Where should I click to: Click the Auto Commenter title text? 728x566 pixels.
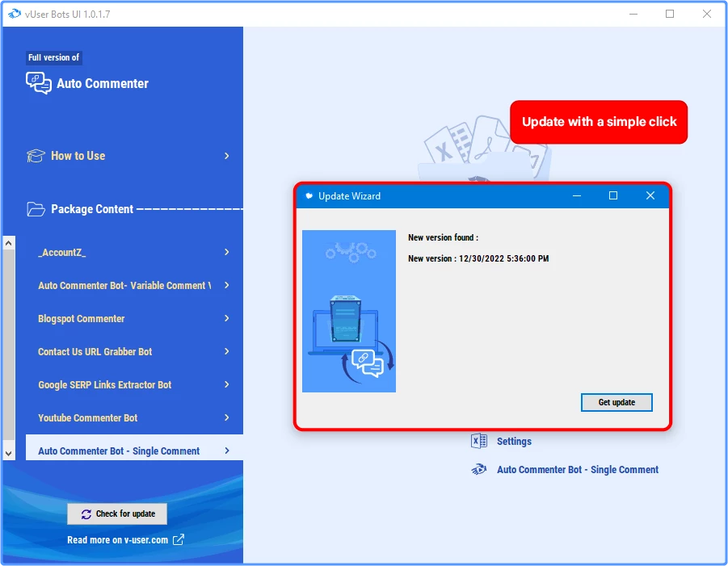[x=103, y=83]
